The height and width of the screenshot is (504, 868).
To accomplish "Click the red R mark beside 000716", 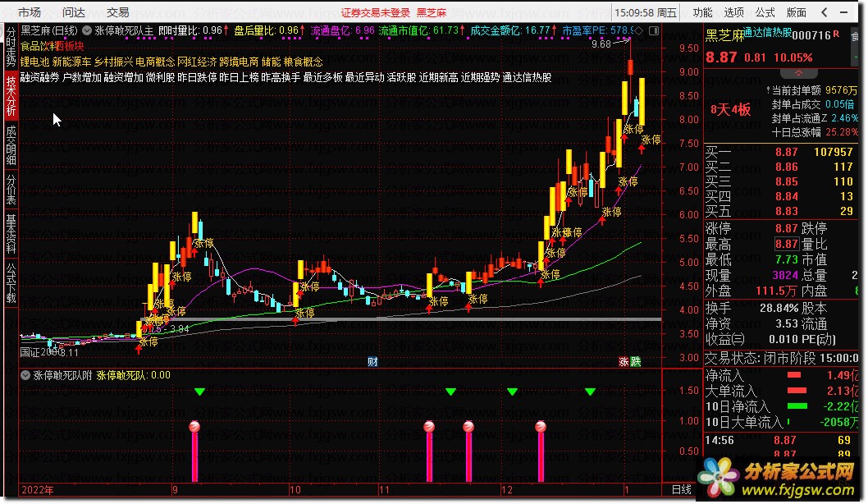I will tap(836, 34).
